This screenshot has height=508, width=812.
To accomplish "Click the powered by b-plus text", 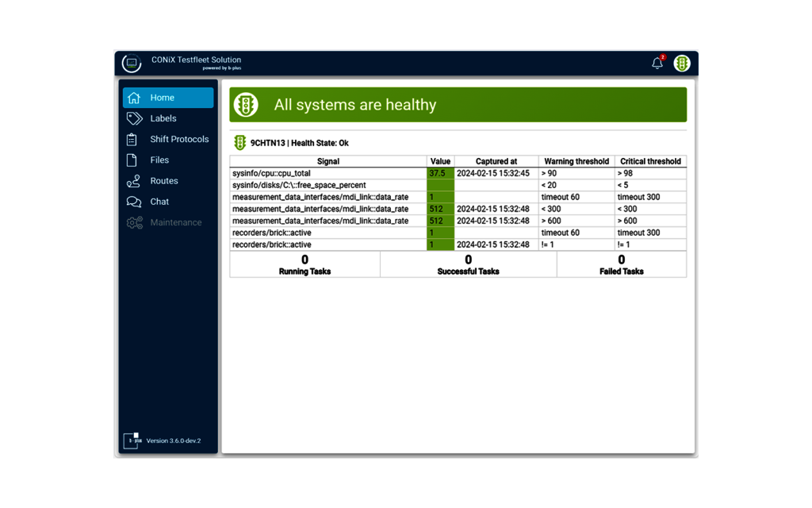I will pos(222,68).
